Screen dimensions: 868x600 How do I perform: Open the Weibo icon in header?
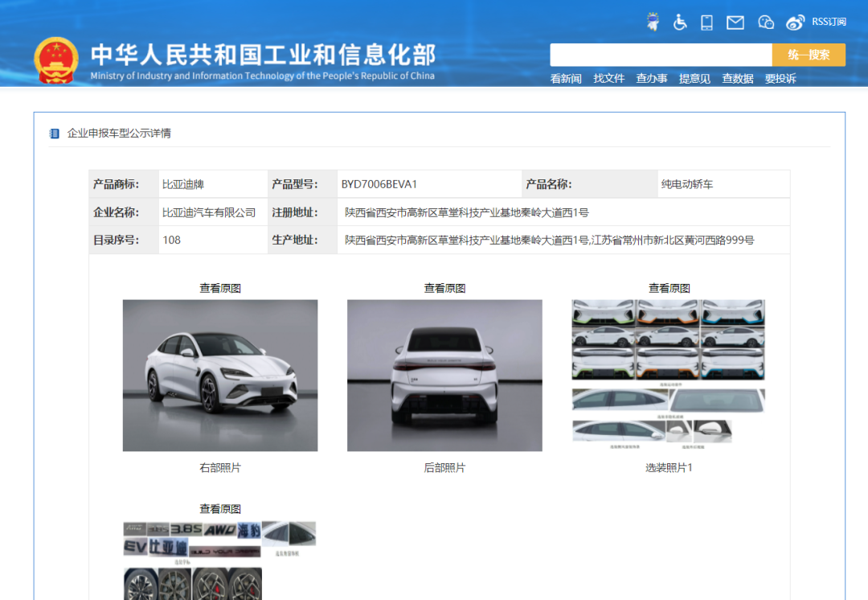click(x=795, y=23)
